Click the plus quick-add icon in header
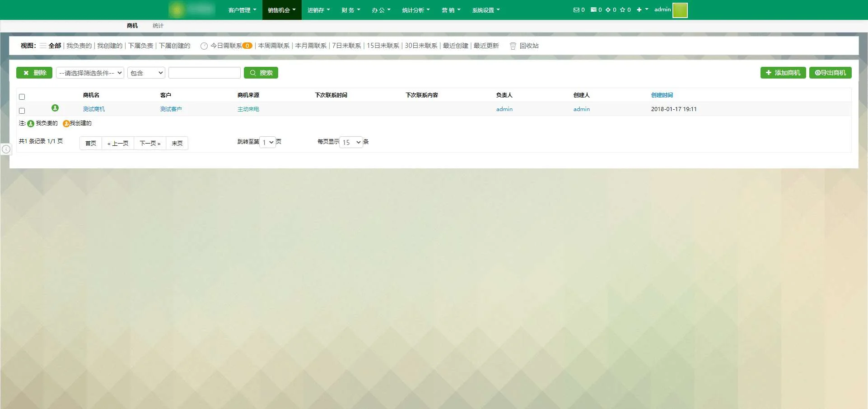Screen dimensions: 868x409 (x=639, y=10)
